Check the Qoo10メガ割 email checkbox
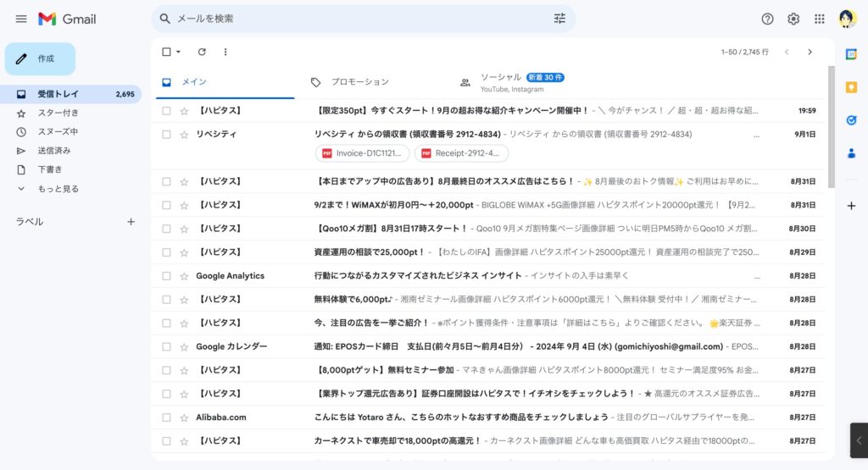868x470 pixels. [x=166, y=229]
